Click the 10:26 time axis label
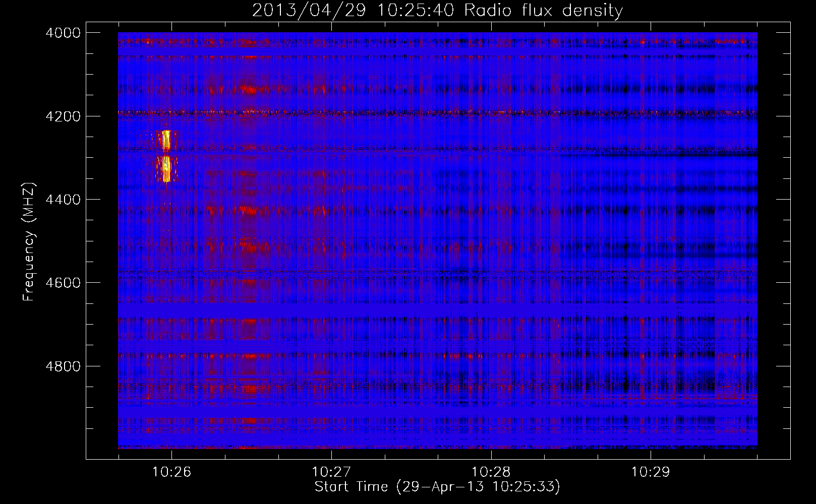This screenshot has width=816, height=504. point(171,472)
